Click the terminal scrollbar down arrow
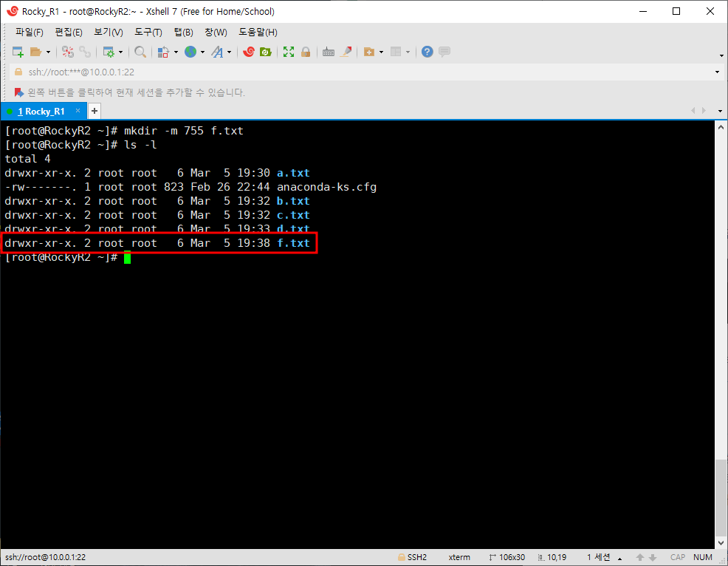 [x=721, y=543]
